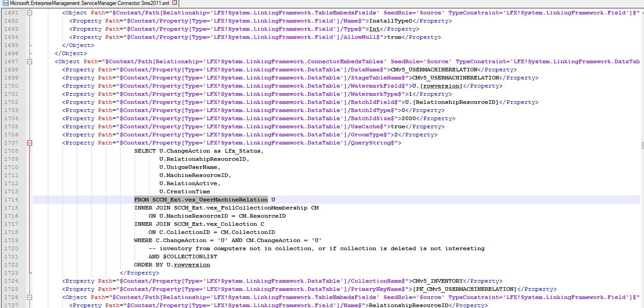
Task: Collapse the QueryString property at line 1707
Action: pyautogui.click(x=30, y=143)
